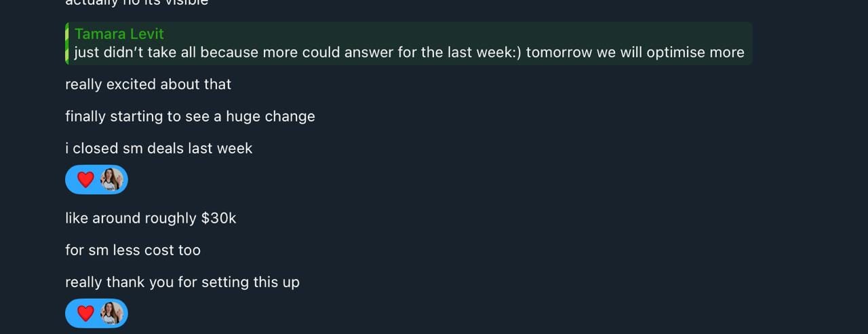
Task: Click the "i closed sm deals last week" message
Action: coord(159,148)
